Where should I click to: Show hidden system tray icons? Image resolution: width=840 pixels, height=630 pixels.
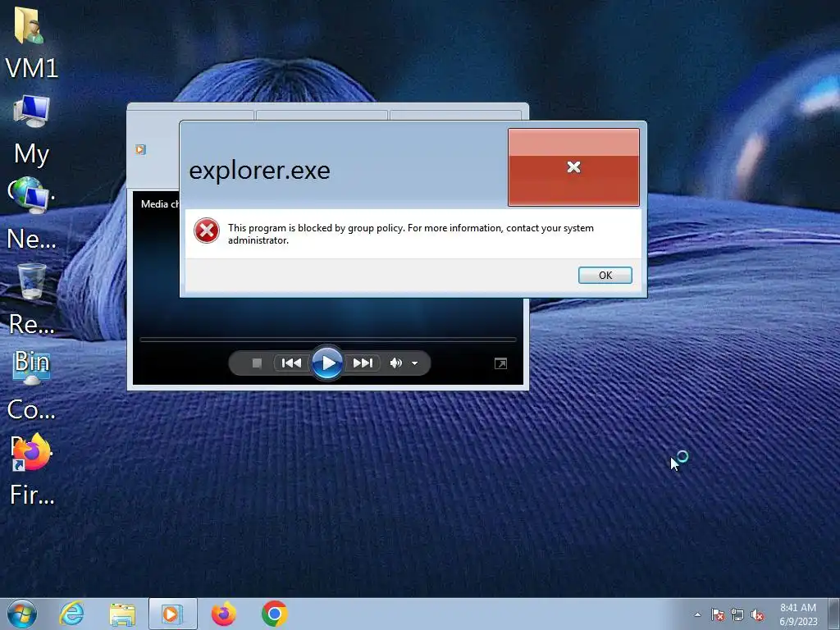[x=697, y=614]
